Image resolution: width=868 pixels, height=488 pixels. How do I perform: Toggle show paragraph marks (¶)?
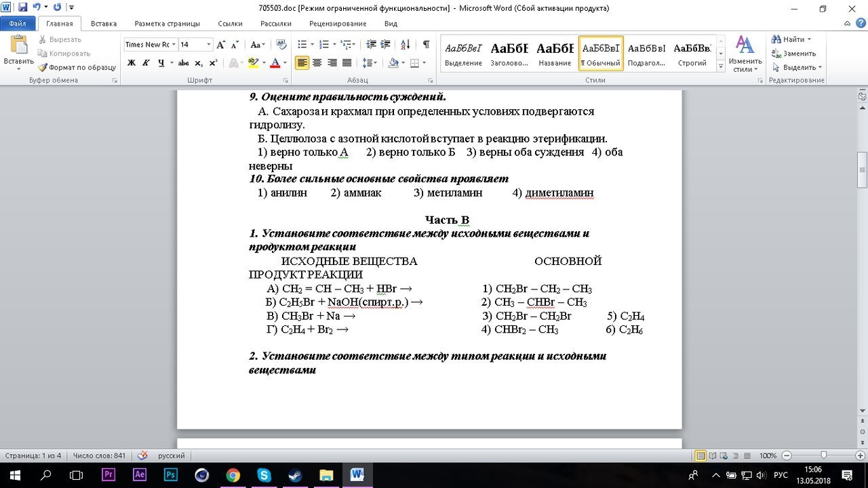(426, 45)
